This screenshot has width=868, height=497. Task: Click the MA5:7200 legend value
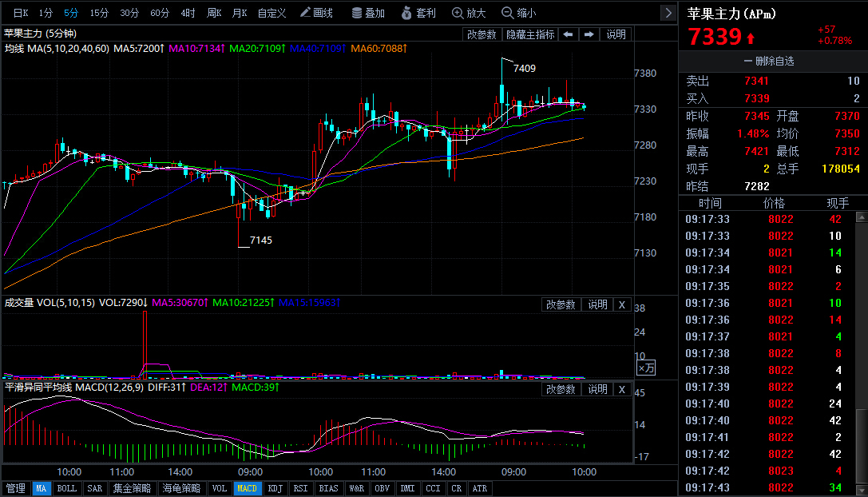(x=138, y=49)
